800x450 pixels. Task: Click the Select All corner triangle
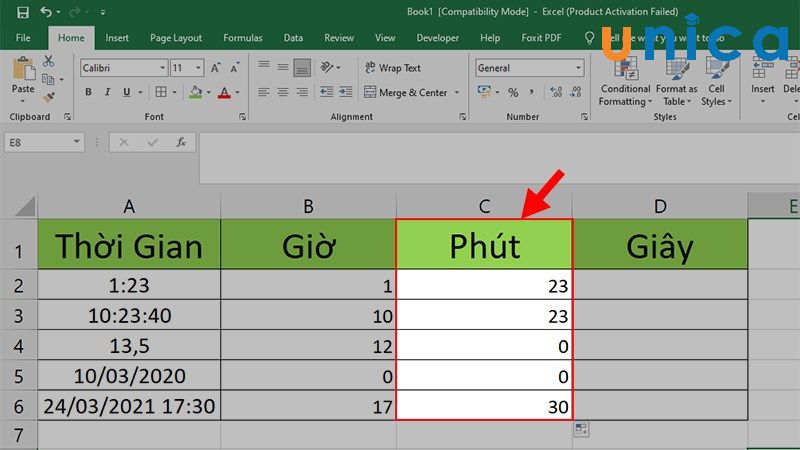[x=24, y=206]
